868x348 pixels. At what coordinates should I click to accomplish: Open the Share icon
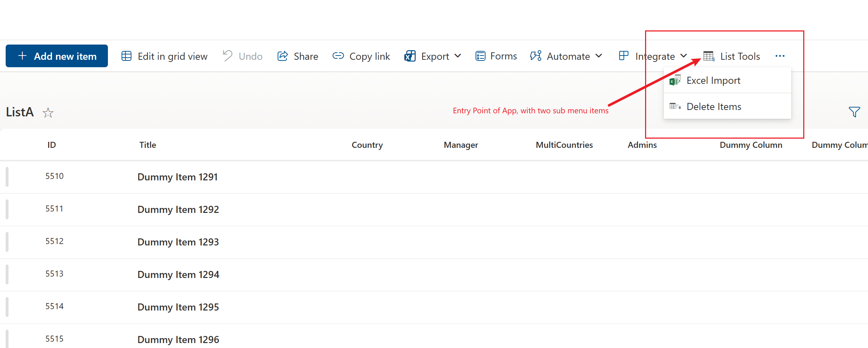click(282, 56)
